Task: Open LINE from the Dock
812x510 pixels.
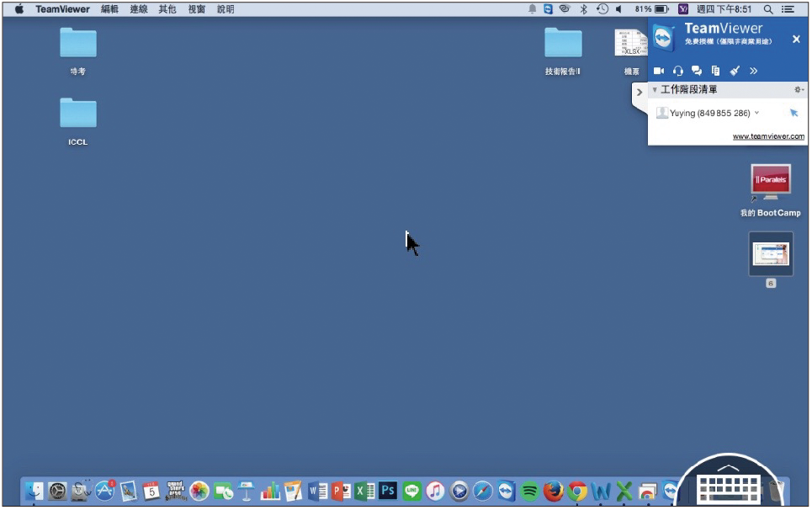Action: coord(411,491)
